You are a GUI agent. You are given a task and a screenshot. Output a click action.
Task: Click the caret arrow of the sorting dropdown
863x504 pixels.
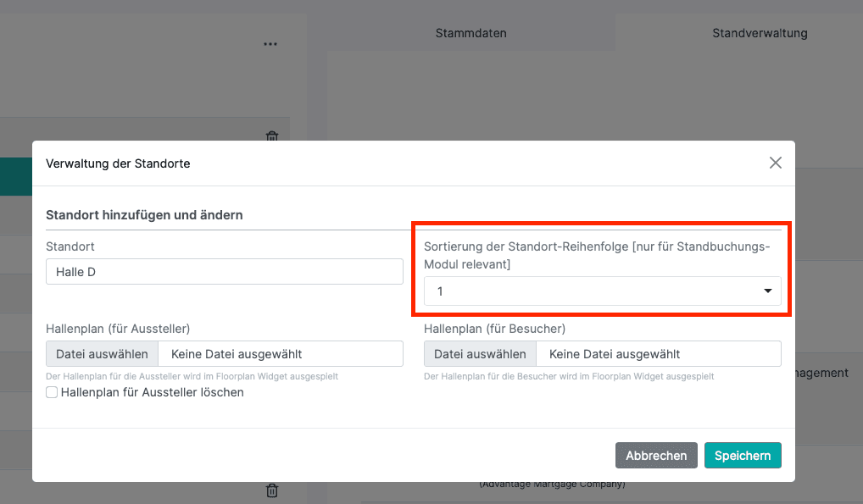tap(767, 291)
